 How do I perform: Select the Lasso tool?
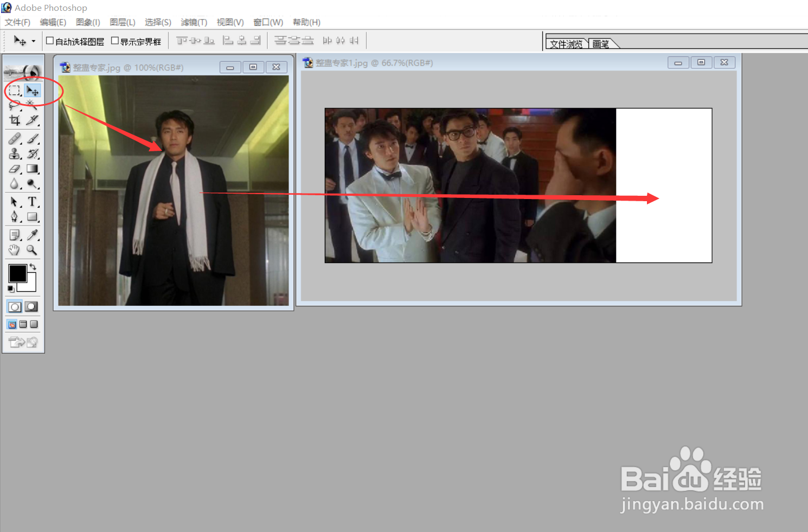coord(15,105)
